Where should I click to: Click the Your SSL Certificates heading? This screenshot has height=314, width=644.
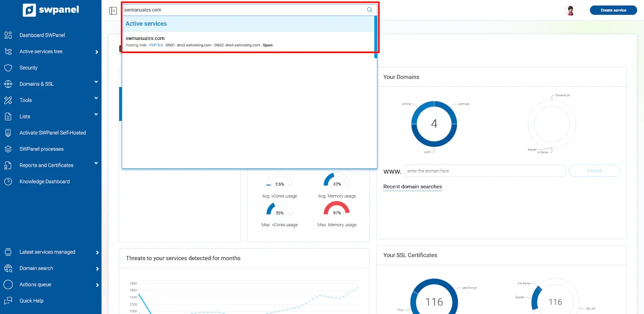(x=410, y=255)
